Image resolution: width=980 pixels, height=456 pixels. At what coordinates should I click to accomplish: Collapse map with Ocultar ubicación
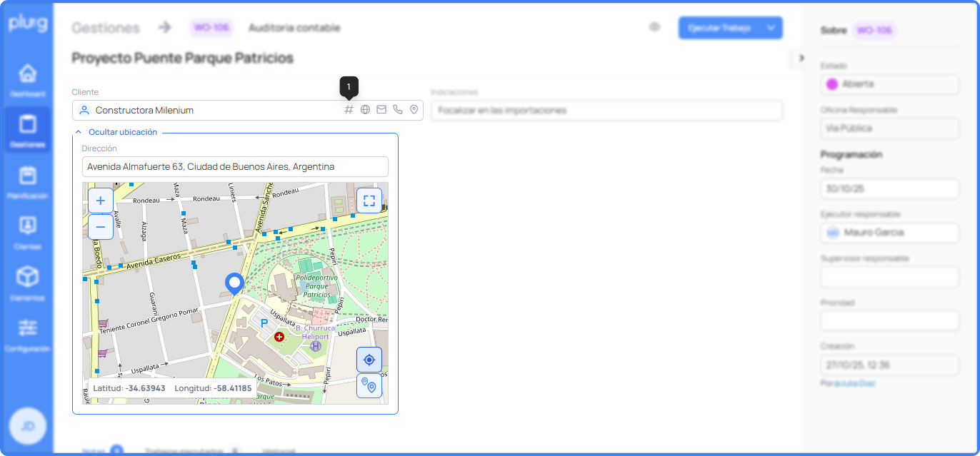click(116, 132)
